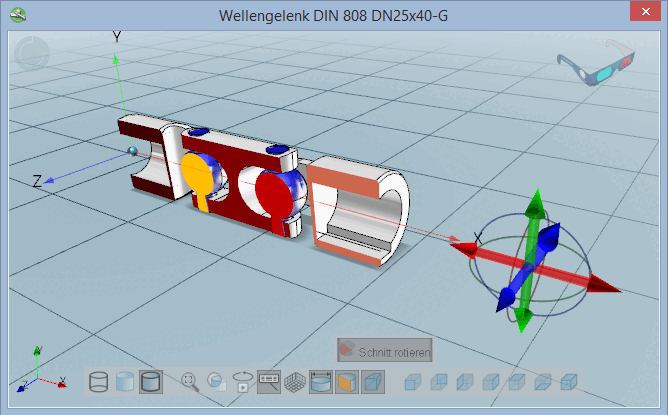Click the Schnitt rotieren button
668x415 pixels.
(385, 350)
